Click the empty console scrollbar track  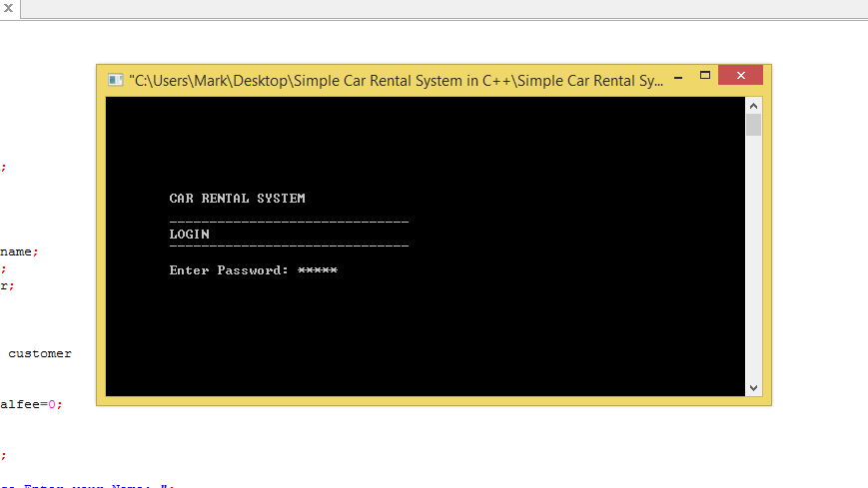[x=753, y=259]
